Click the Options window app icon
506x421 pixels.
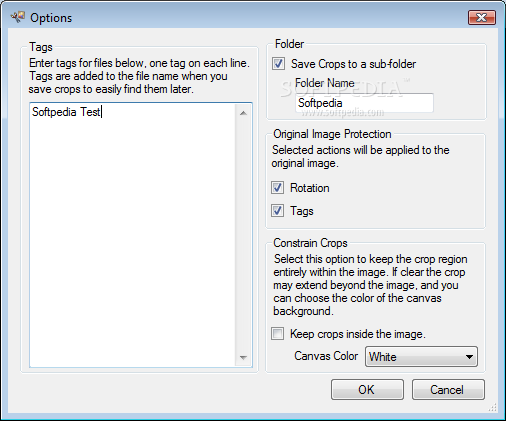click(x=18, y=17)
